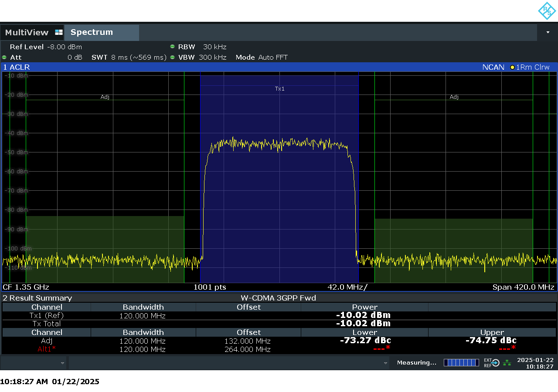The width and height of the screenshot is (558, 392).
Task: Click the Offset column header in Adj table
Action: click(248, 332)
